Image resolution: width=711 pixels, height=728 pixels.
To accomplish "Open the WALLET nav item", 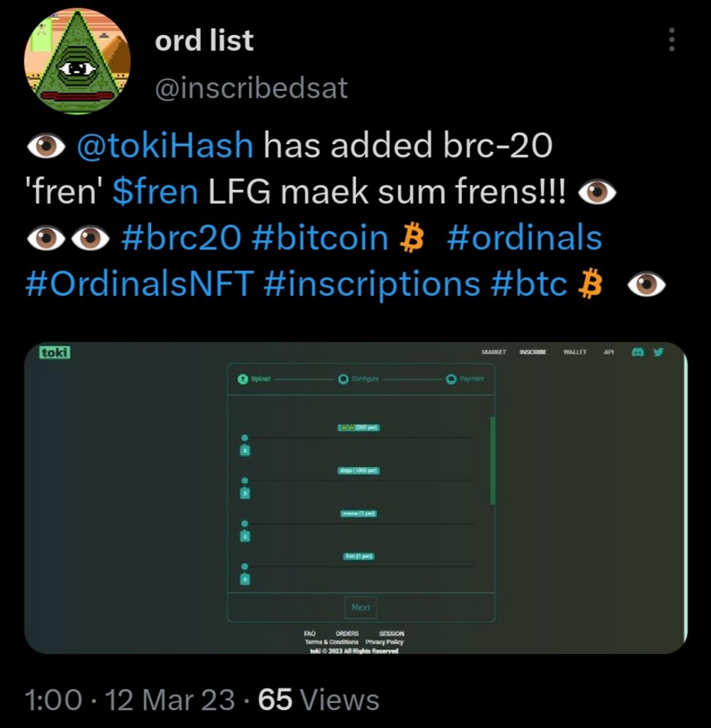I will pos(574,352).
